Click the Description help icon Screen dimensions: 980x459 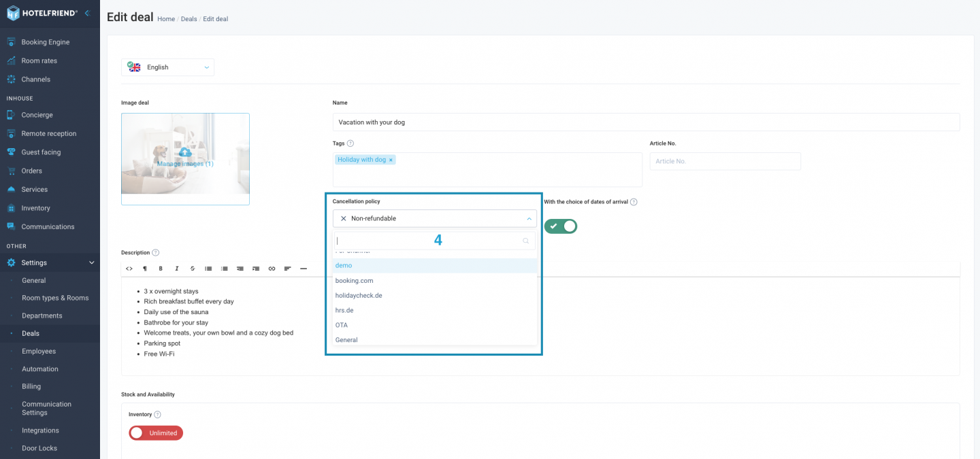[156, 252]
